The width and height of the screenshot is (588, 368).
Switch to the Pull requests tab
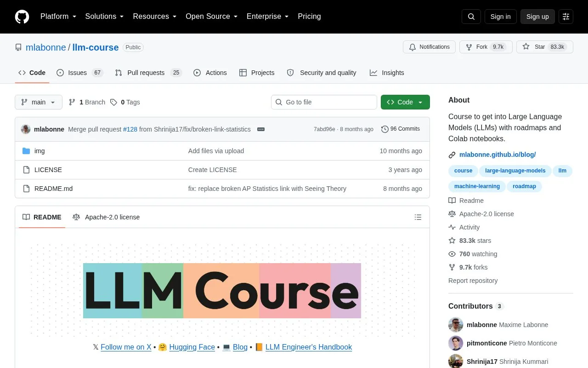(148, 73)
